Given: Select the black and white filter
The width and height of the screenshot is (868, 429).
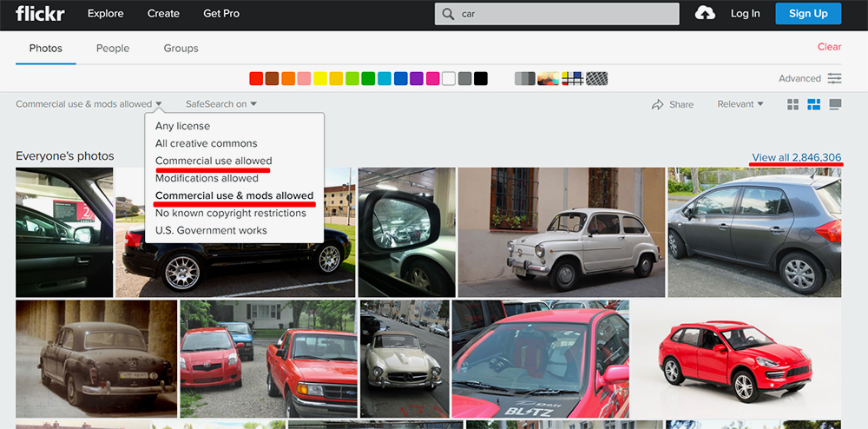Looking at the screenshot, I should 525,79.
